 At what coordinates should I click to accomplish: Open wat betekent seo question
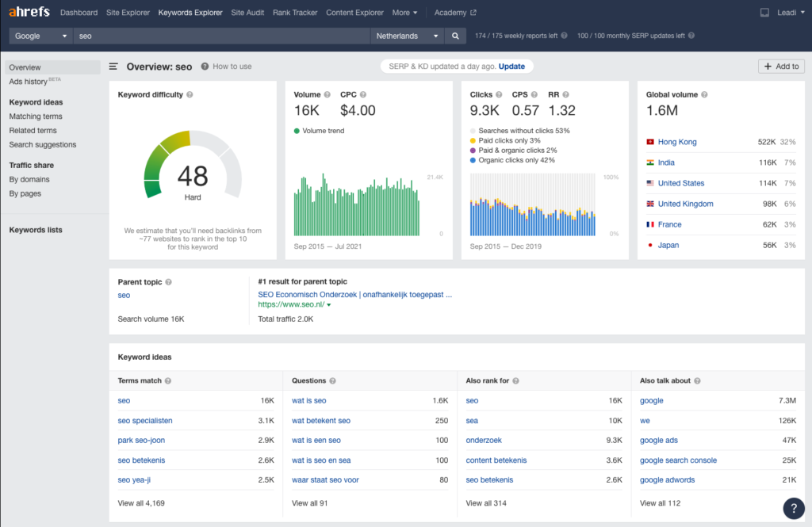[321, 421]
